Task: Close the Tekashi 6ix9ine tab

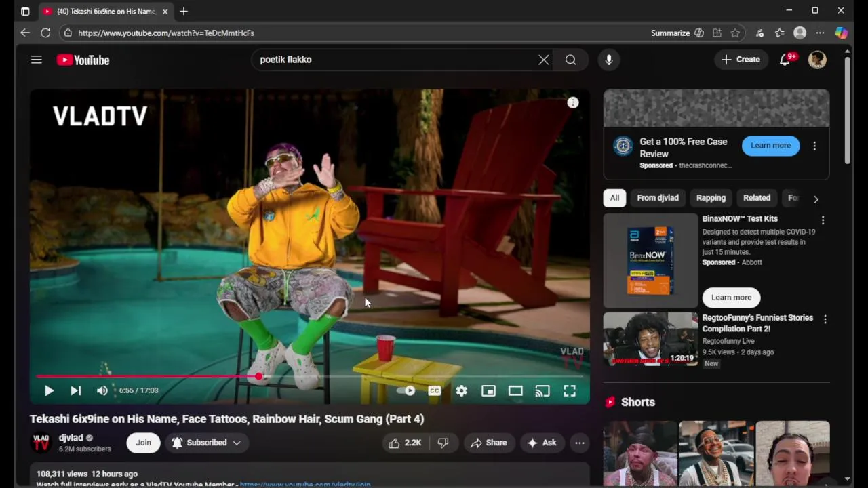Action: (165, 12)
